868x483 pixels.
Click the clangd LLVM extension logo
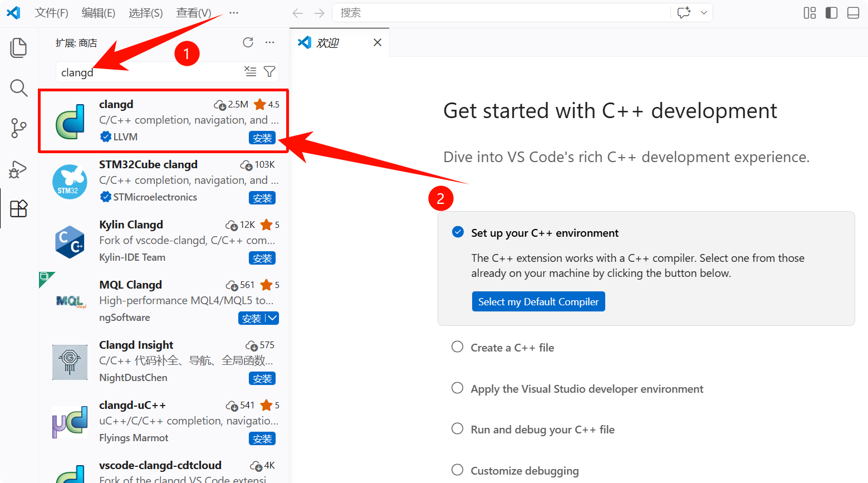tap(70, 121)
